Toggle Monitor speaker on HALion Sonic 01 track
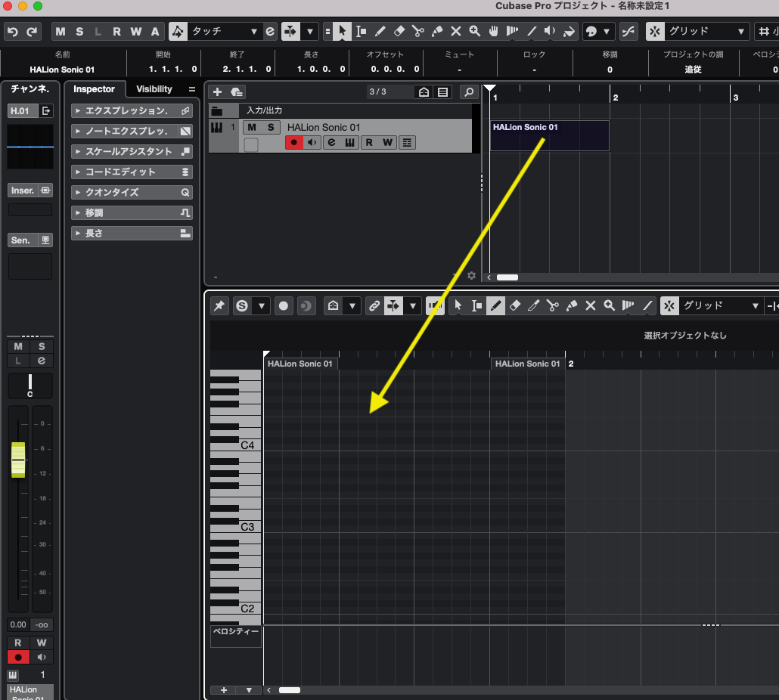779x700 pixels. point(312,143)
